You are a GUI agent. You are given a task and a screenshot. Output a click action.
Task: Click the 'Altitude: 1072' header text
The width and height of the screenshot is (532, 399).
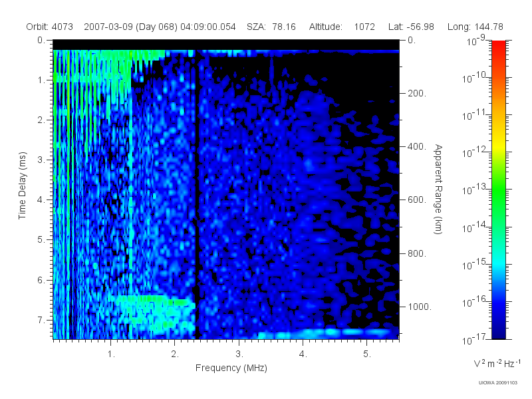[342, 27]
